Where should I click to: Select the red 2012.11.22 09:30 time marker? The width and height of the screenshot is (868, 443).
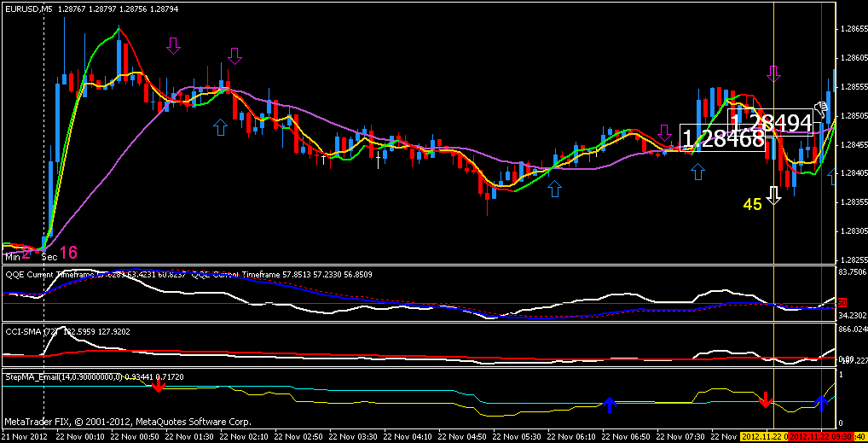(821, 436)
